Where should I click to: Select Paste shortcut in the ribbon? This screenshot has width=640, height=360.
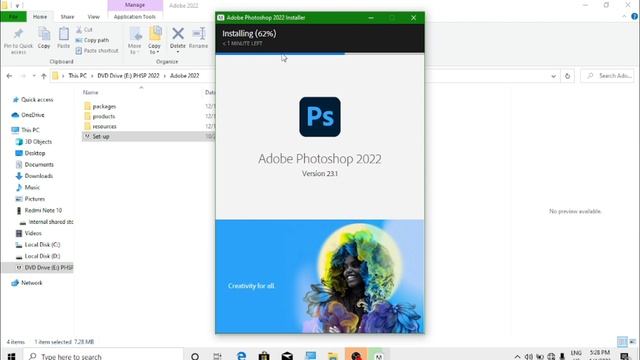97,51
